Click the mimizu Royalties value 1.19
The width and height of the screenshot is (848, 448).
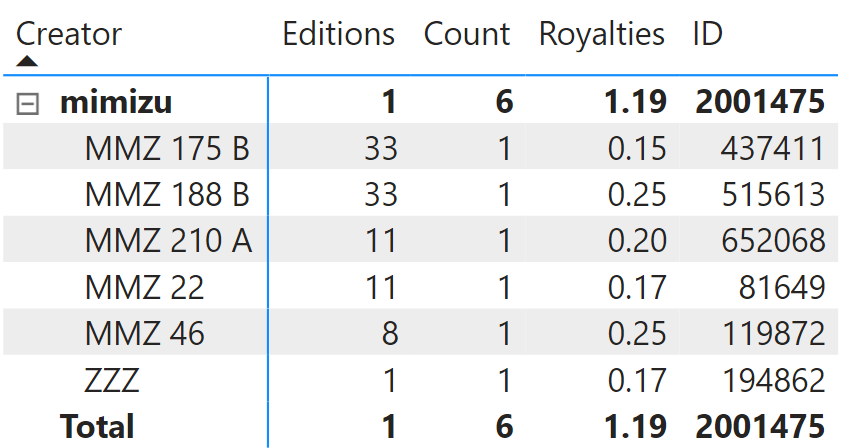coord(635,102)
